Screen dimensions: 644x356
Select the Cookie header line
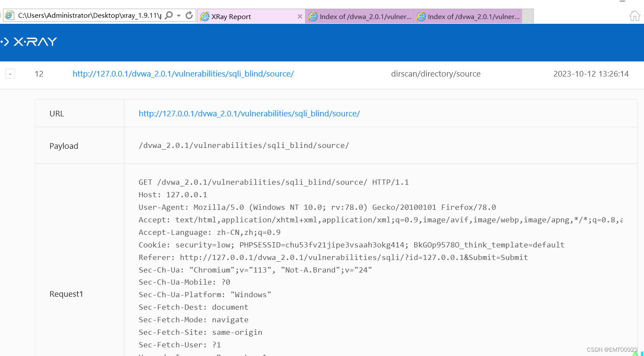tap(351, 245)
